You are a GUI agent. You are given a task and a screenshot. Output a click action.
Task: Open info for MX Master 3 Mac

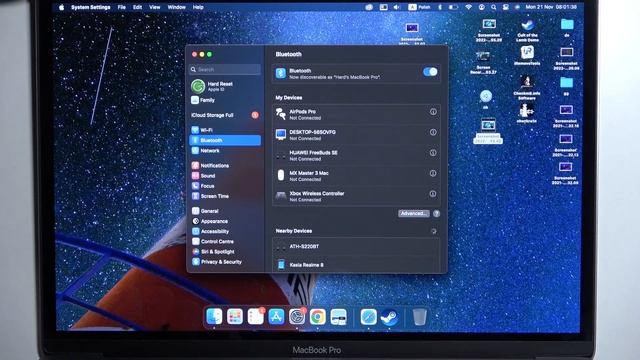(433, 173)
